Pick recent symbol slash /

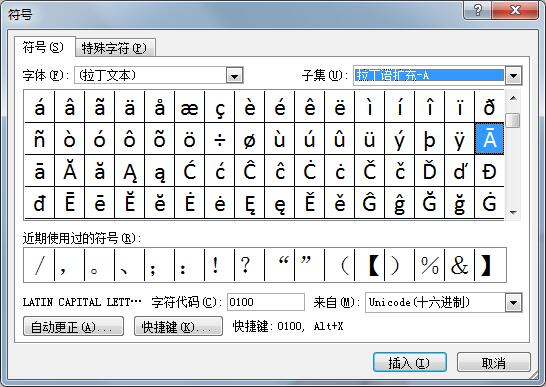(x=39, y=265)
